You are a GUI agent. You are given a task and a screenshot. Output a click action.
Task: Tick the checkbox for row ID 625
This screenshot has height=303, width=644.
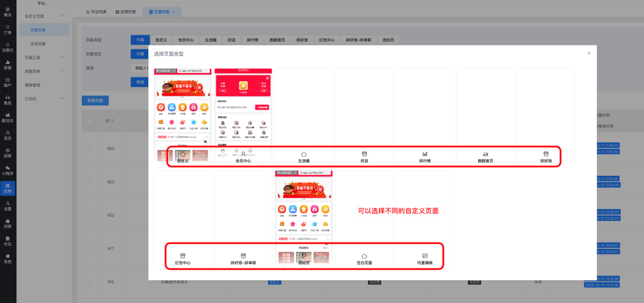tap(89, 149)
